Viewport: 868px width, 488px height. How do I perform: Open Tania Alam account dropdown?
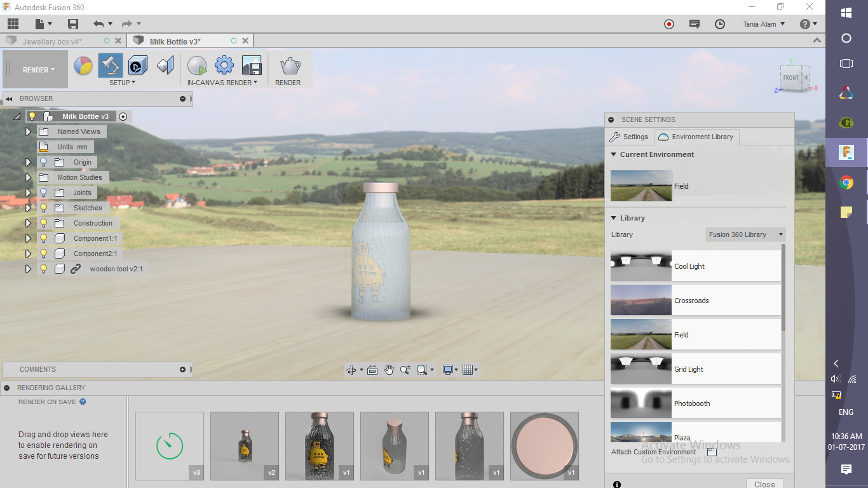pyautogui.click(x=764, y=24)
